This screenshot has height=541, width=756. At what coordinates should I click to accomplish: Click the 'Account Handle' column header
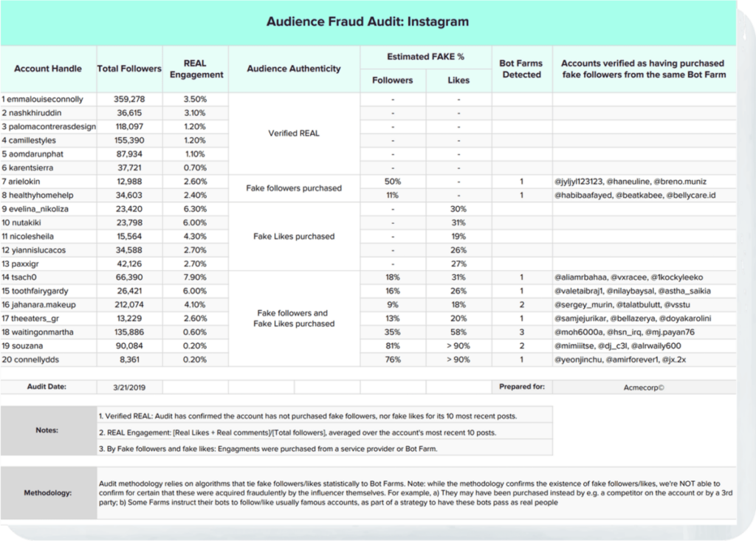point(48,69)
